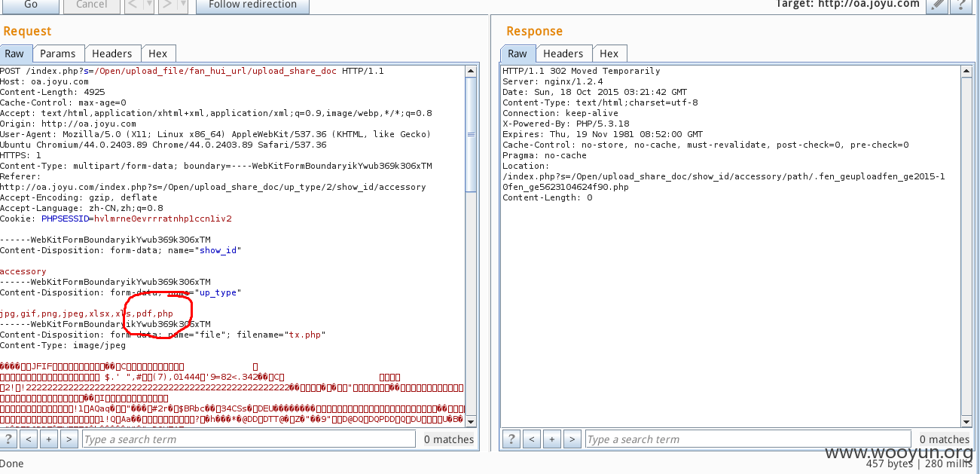The height and width of the screenshot is (474, 980).
Task: Click the 'Location:' response header
Action: point(526,166)
